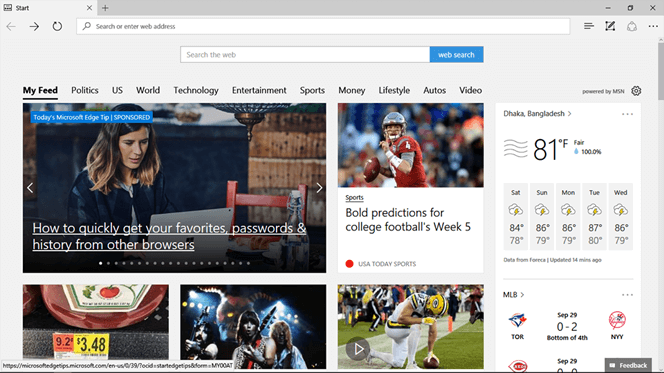Switch to the World tab

(148, 90)
